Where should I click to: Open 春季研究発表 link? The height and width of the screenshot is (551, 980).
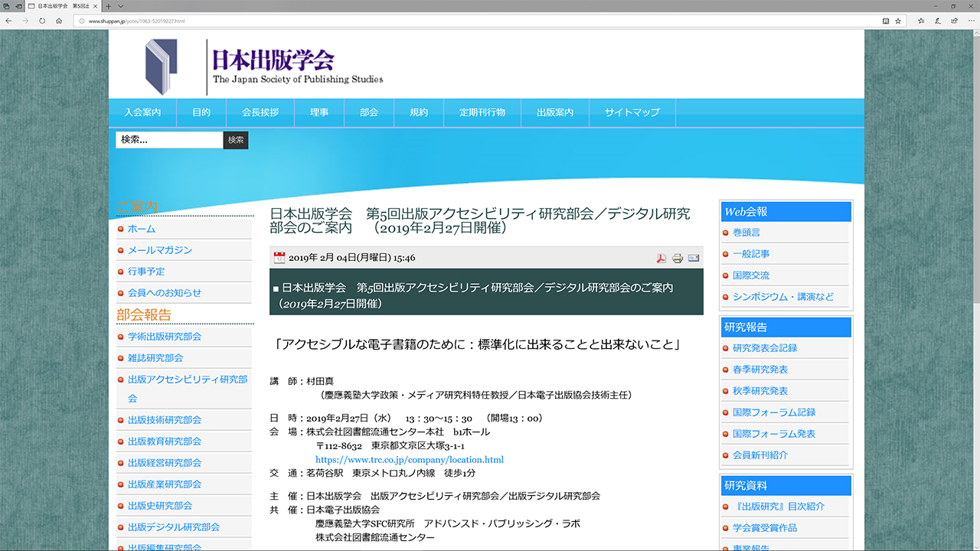click(760, 370)
